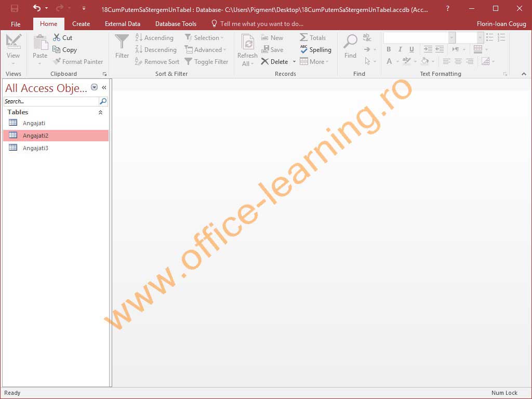Click the Increase indent icon

(428, 49)
